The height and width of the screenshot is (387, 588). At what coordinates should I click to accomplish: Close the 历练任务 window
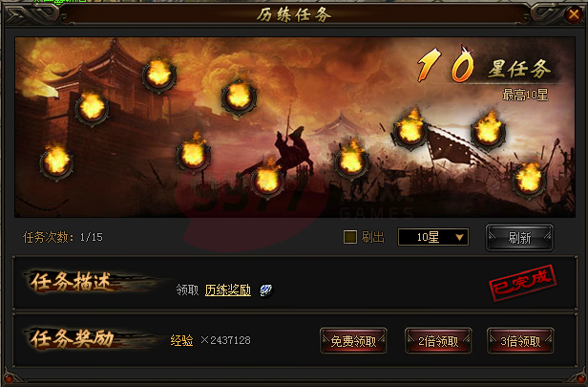pyautogui.click(x=574, y=14)
